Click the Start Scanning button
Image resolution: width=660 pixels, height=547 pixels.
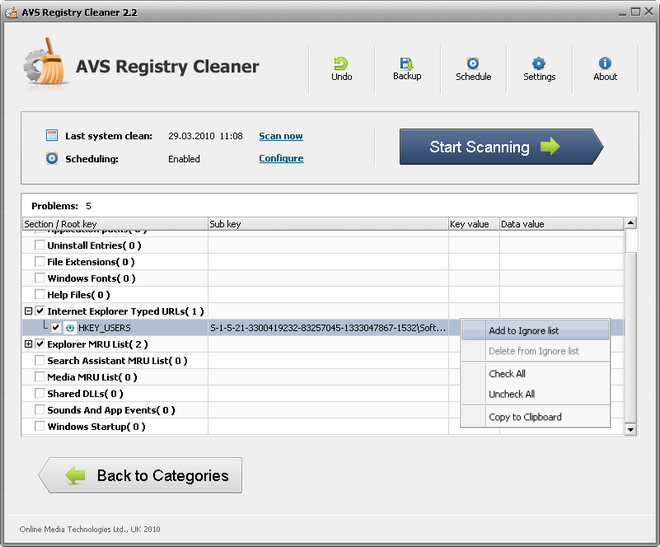501,146
